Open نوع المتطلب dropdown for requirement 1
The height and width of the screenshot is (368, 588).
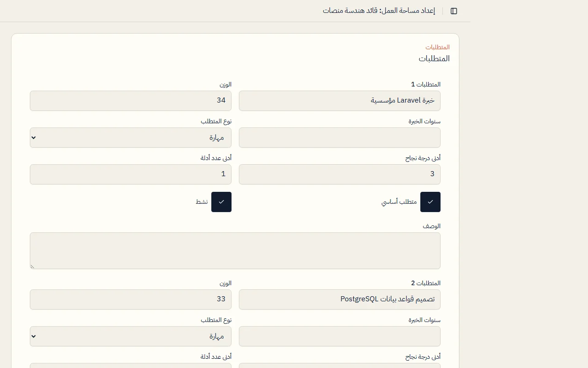130,138
